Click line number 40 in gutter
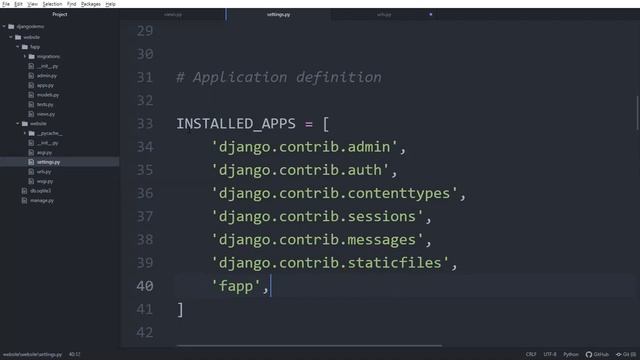 pyautogui.click(x=145, y=286)
